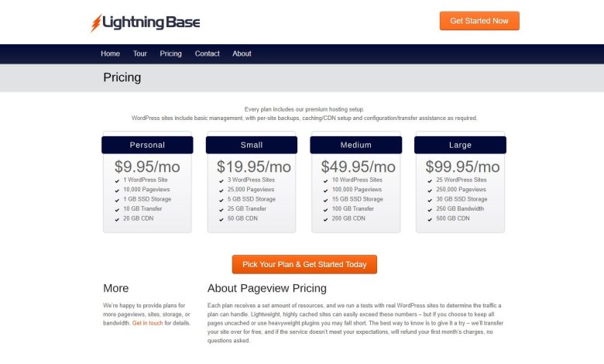Click the '250 GB Bandwidth' text

pyautogui.click(x=460, y=209)
